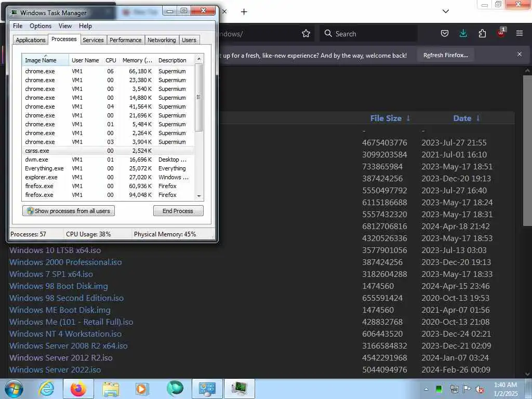Expand the list all tabs chevron
The width and height of the screenshot is (532, 399).
(x=446, y=11)
